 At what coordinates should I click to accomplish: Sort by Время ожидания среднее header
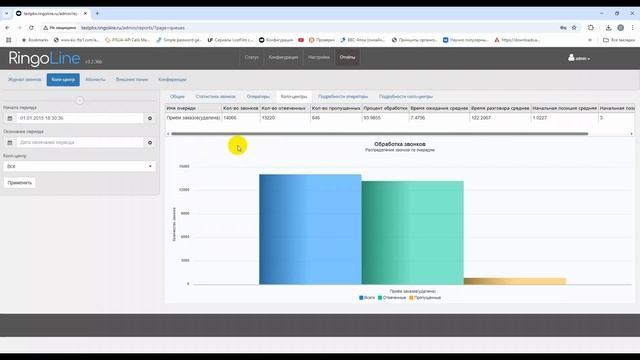(439, 108)
